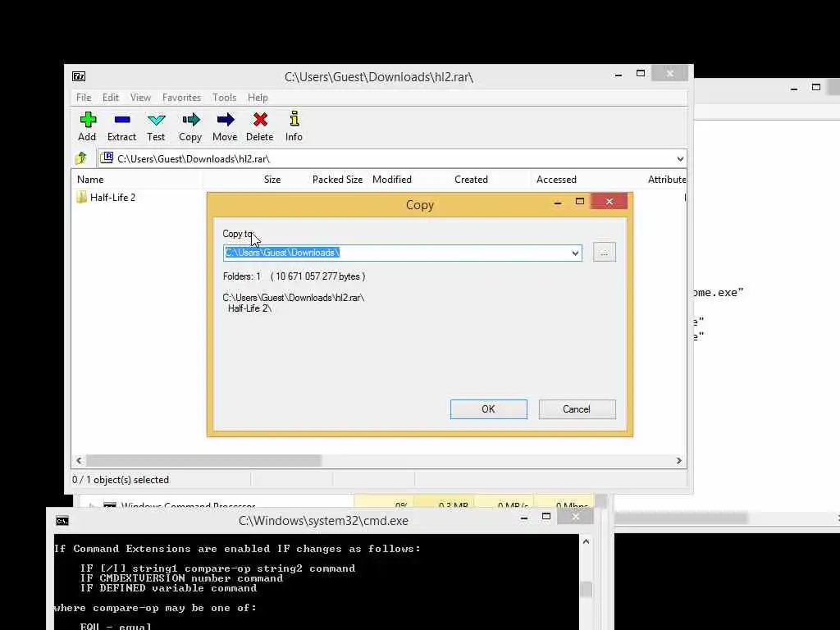Click Cancel in the Copy dialog
Image resolution: width=840 pixels, height=630 pixels.
tap(577, 409)
